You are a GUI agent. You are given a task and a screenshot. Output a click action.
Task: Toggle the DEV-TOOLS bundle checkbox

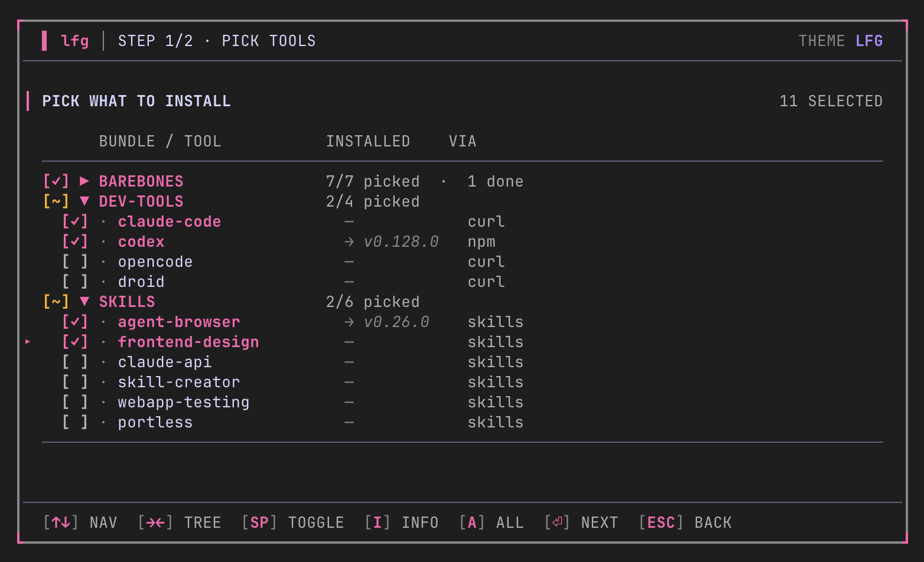point(56,201)
